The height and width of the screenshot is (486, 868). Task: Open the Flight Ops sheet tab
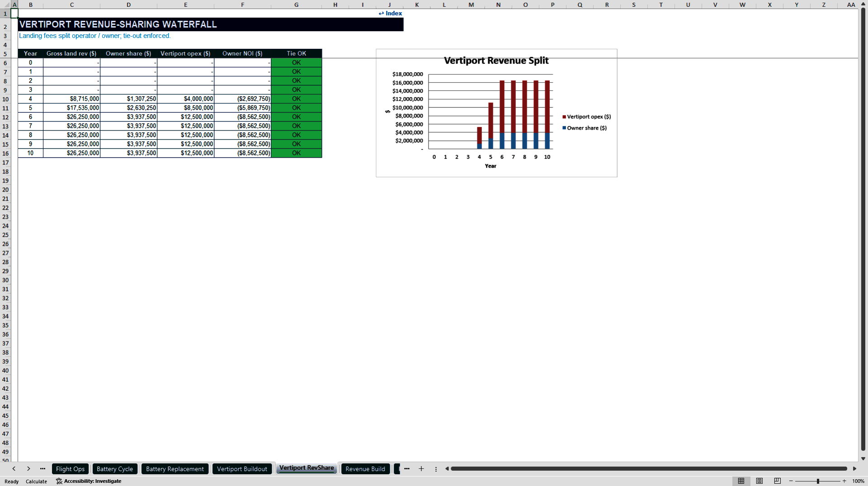70,469
